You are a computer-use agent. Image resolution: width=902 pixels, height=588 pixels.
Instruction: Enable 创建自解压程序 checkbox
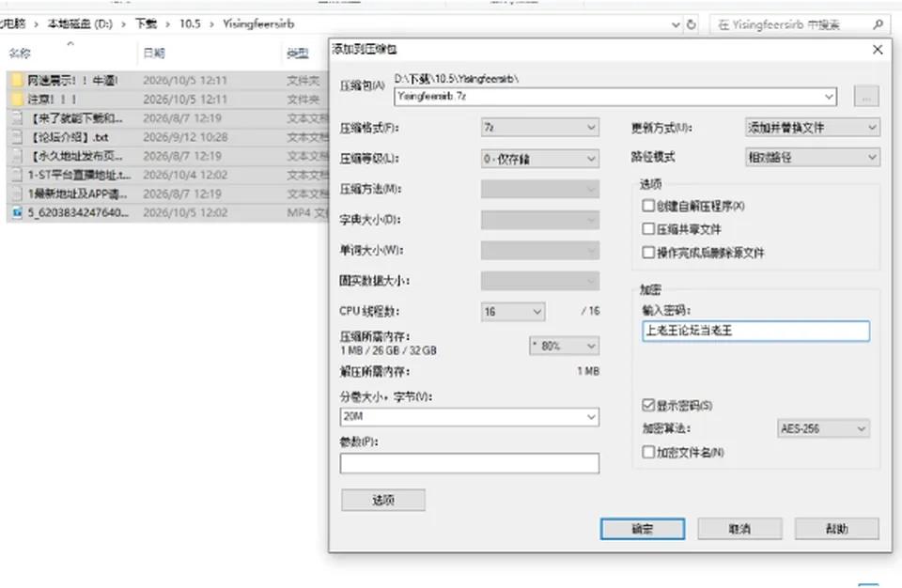click(x=648, y=206)
